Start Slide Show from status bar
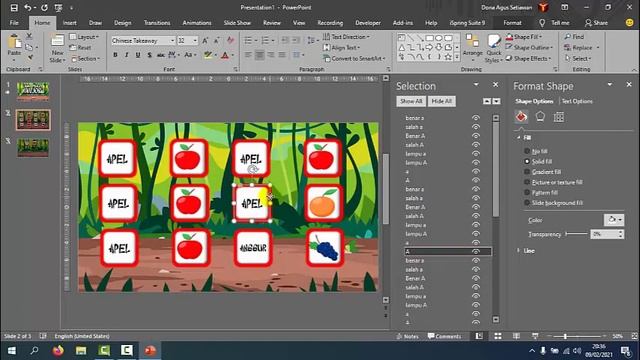This screenshot has height=360, width=640. (x=535, y=336)
